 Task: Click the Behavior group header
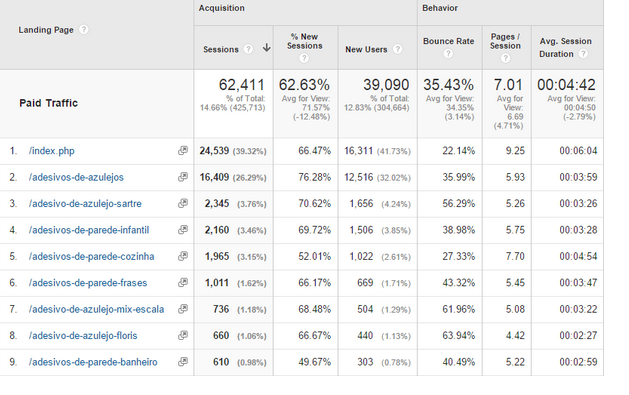pyautogui.click(x=440, y=8)
